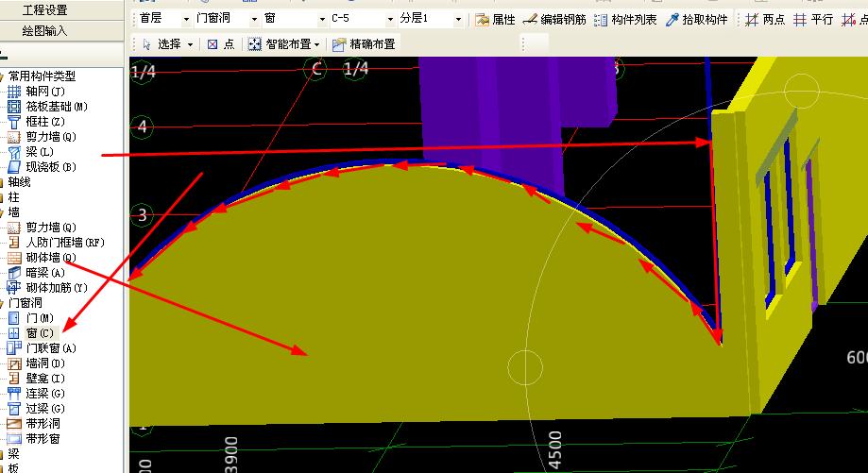Select 剪力墙(Q) under 常用构件类型
The height and width of the screenshot is (473, 868).
51,136
